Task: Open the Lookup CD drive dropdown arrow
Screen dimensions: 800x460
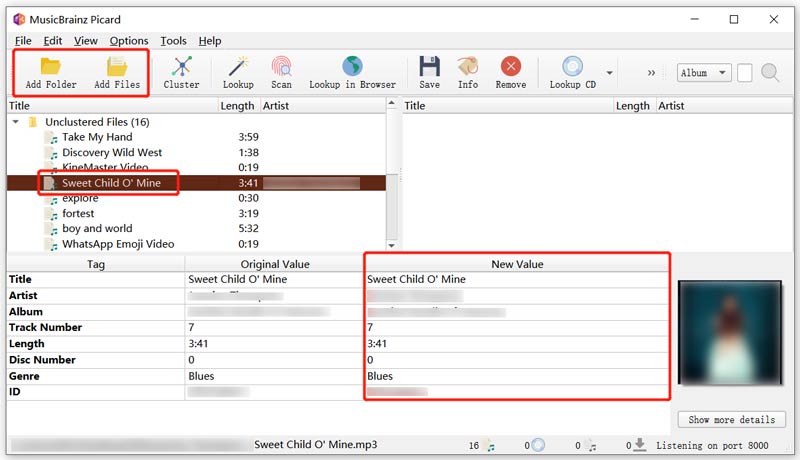Action: pyautogui.click(x=609, y=73)
